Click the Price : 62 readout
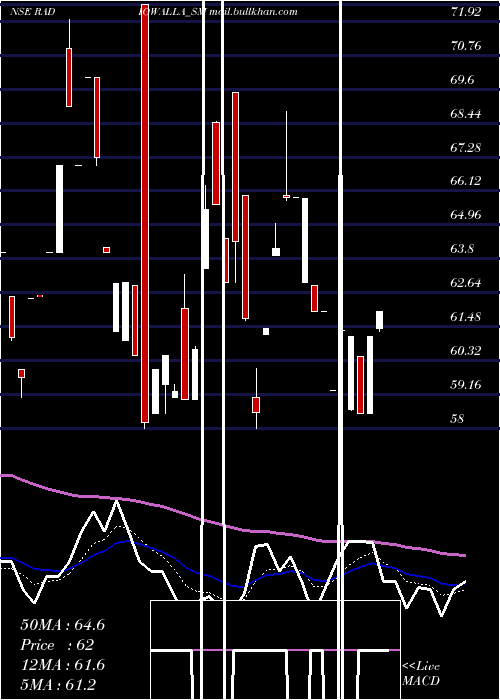The width and height of the screenshot is (500, 700). (x=57, y=645)
